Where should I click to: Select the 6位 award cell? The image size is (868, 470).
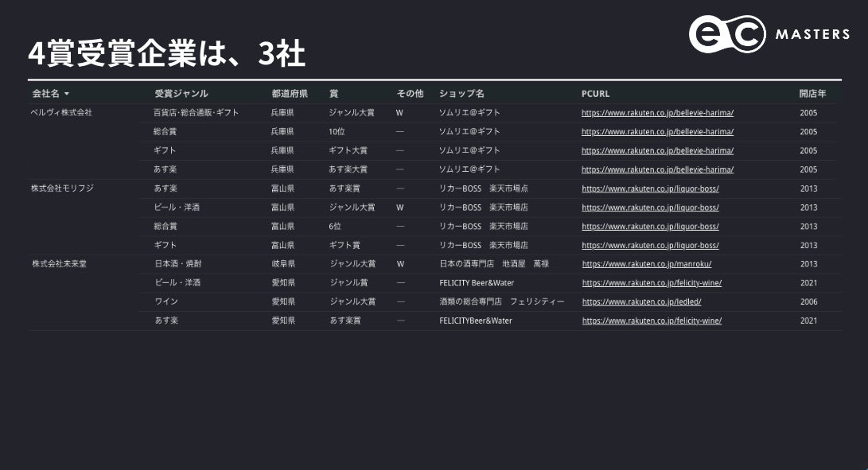[334, 227]
